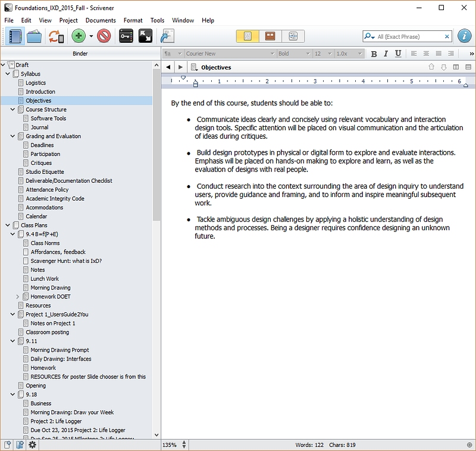Open the paragraph style dropdown

tap(173, 54)
